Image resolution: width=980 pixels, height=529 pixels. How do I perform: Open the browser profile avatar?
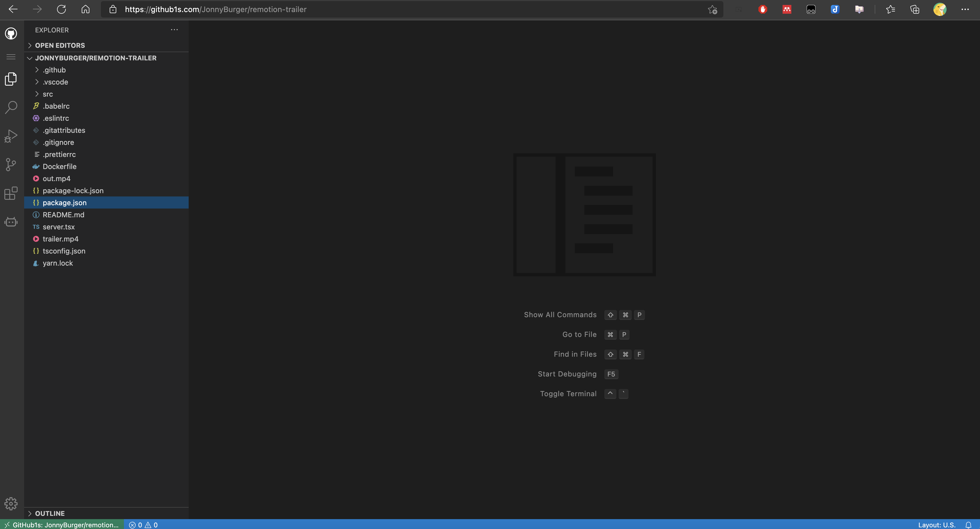click(x=940, y=10)
